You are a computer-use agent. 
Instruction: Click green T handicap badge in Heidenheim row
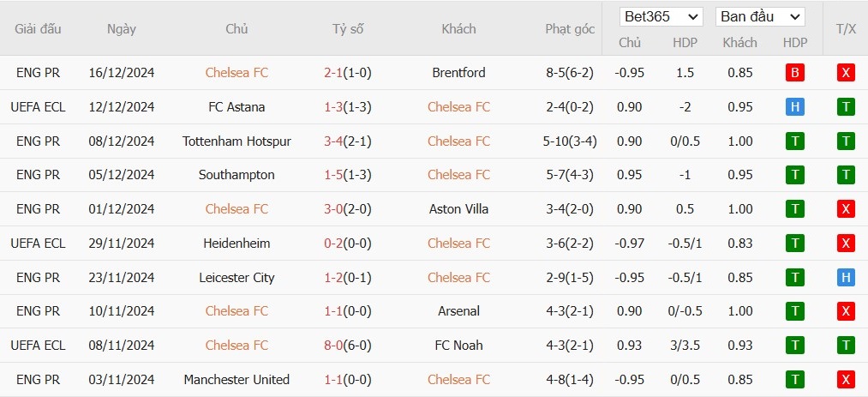795,243
